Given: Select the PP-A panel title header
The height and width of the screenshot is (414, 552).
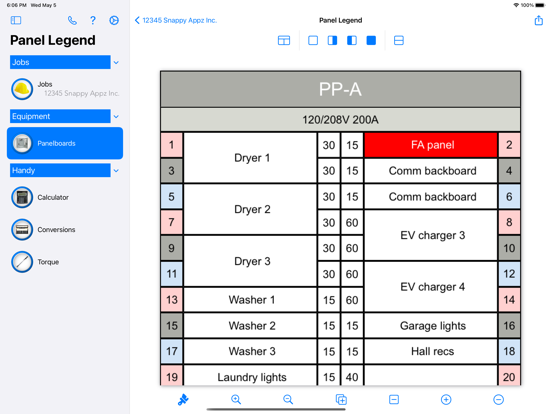Looking at the screenshot, I should click(340, 89).
